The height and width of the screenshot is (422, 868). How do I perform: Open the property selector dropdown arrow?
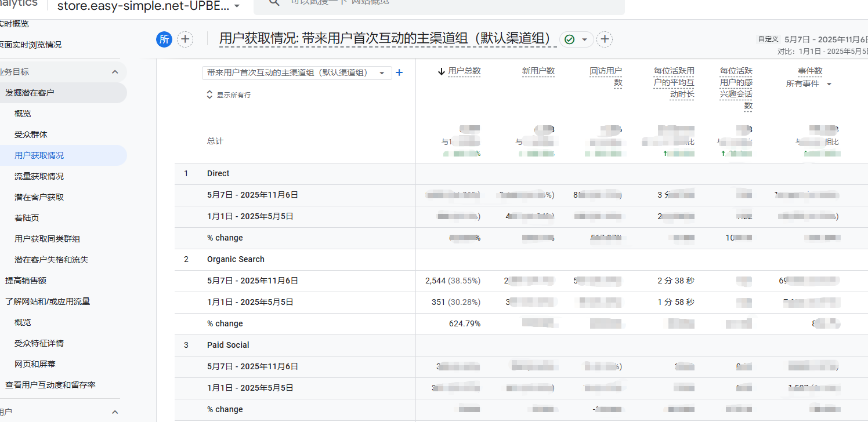[x=237, y=6]
